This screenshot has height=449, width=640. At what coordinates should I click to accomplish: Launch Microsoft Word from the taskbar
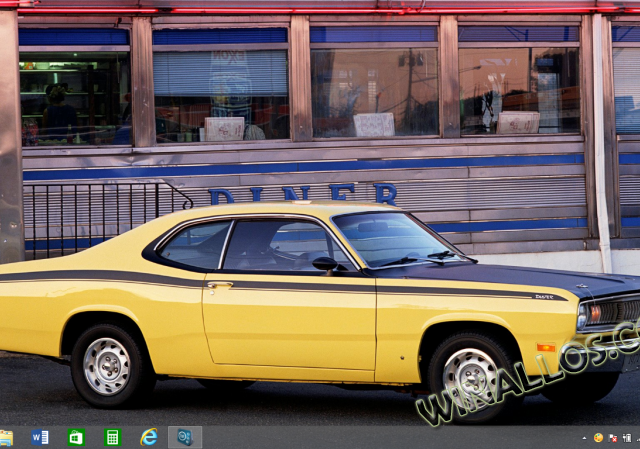(40, 437)
